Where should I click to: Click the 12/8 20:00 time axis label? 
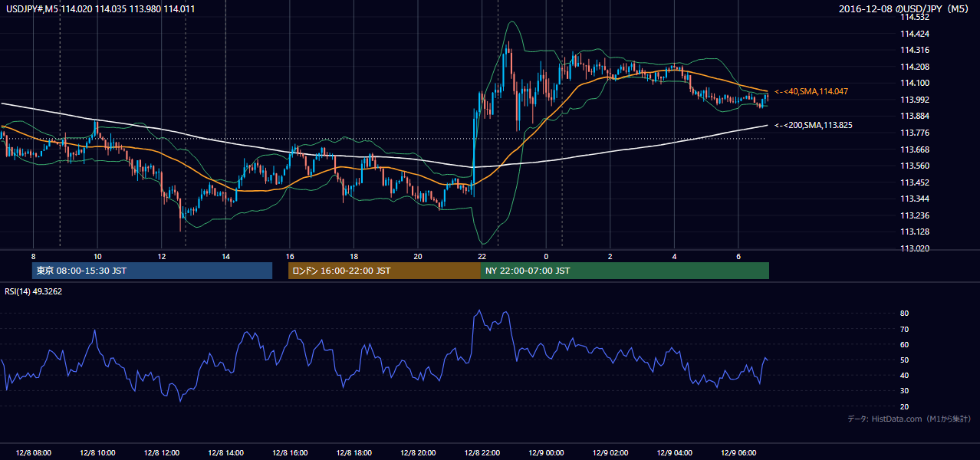coord(417,453)
